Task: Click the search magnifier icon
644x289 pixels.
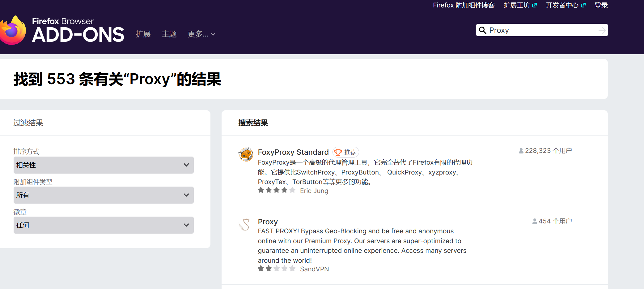Action: (x=482, y=30)
